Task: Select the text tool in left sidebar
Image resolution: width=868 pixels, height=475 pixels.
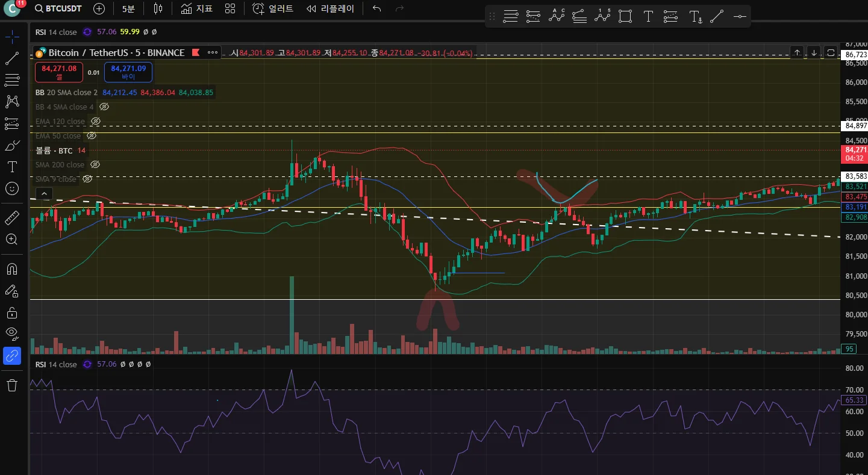Action: point(12,167)
